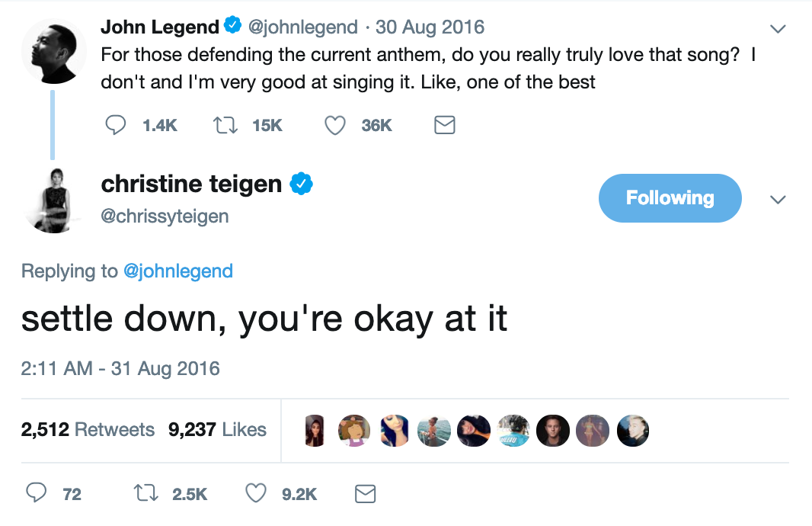Open the tweet timestamp 2:11 AM - 31 Aug 2016
Viewport: 812px width, 526px height.
[x=120, y=369]
